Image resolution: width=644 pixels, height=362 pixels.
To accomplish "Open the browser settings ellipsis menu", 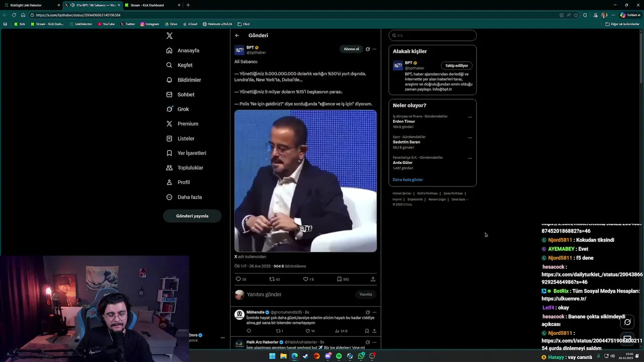I will pyautogui.click(x=613, y=15).
